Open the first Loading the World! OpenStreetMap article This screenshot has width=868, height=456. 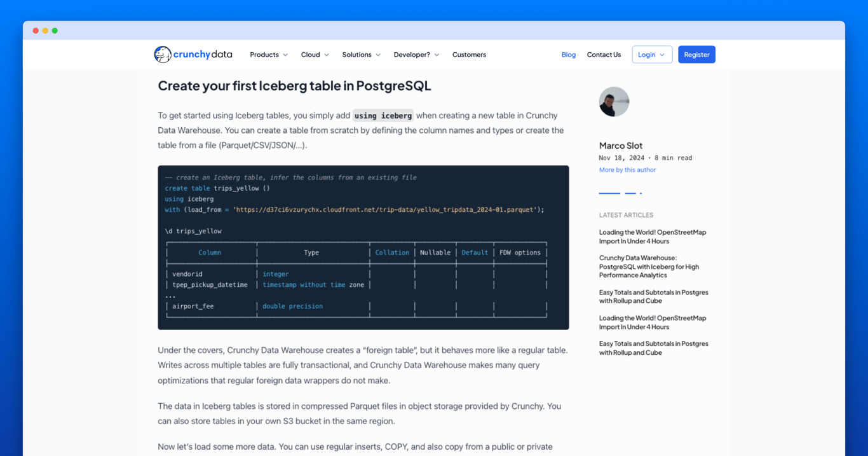(653, 237)
